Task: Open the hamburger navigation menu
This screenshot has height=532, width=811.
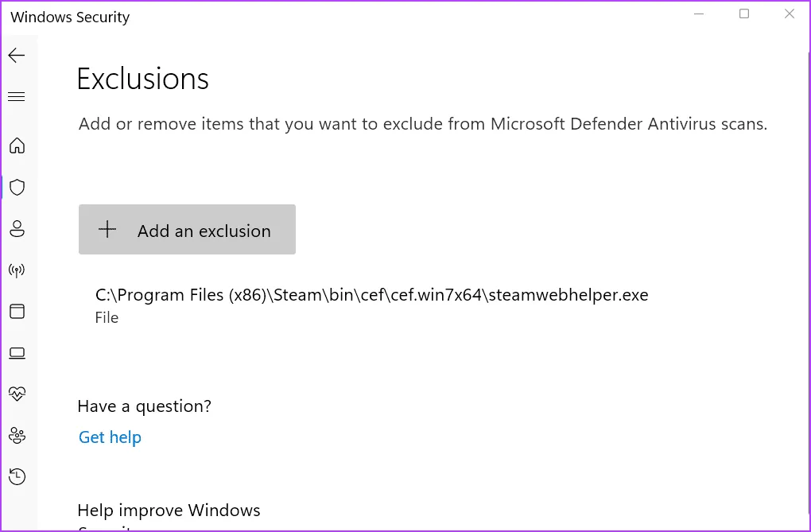Action: click(17, 97)
